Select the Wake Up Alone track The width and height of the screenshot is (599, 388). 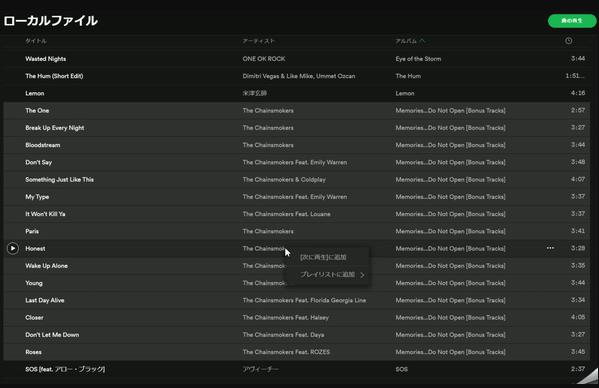point(47,266)
